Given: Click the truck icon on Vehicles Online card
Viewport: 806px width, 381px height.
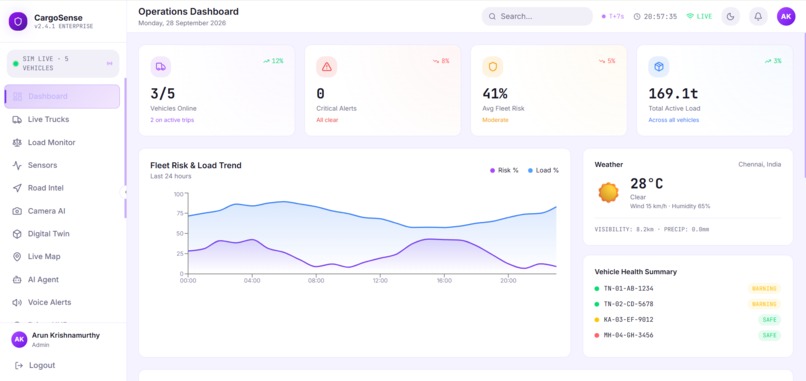Looking at the screenshot, I should [x=160, y=67].
